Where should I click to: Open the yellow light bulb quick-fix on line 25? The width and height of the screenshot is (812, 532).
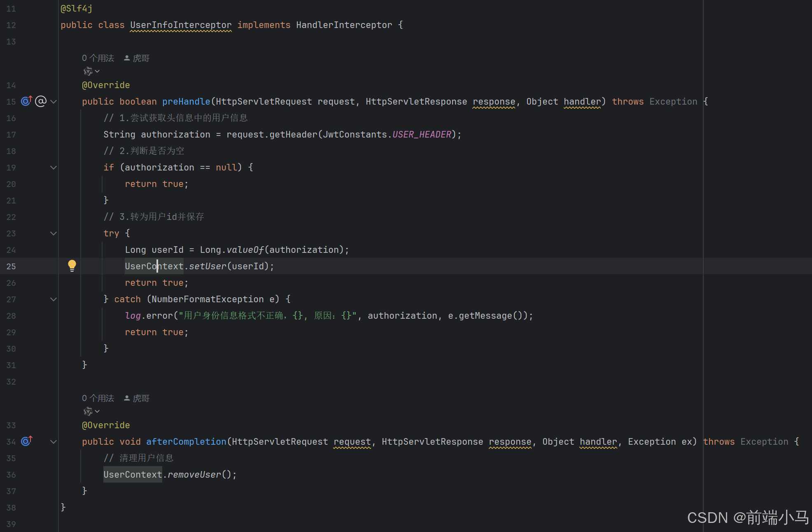point(72,266)
